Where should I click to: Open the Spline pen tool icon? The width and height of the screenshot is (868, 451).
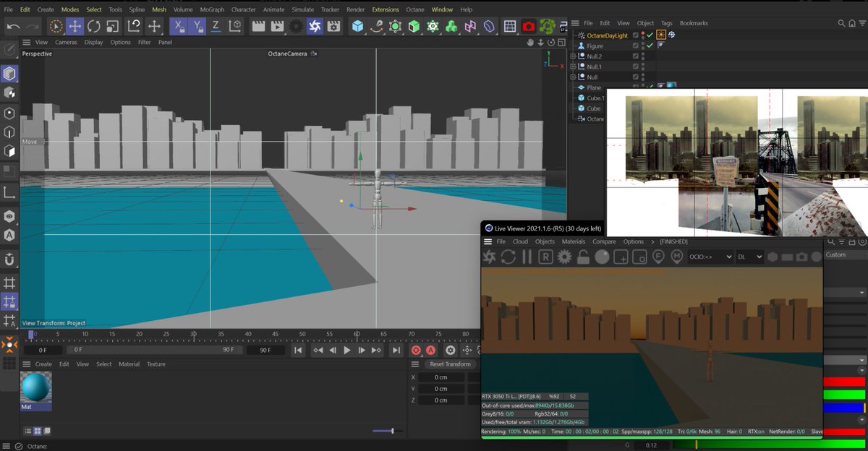[x=377, y=26]
